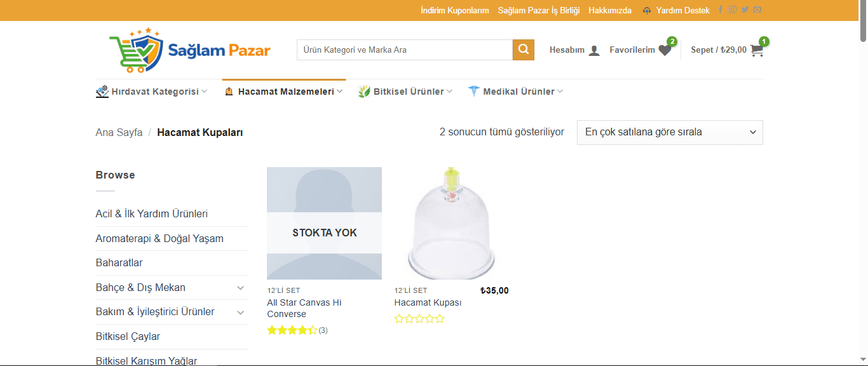The image size is (868, 366).
Task: Open the Instagram icon in top bar
Action: click(x=732, y=10)
